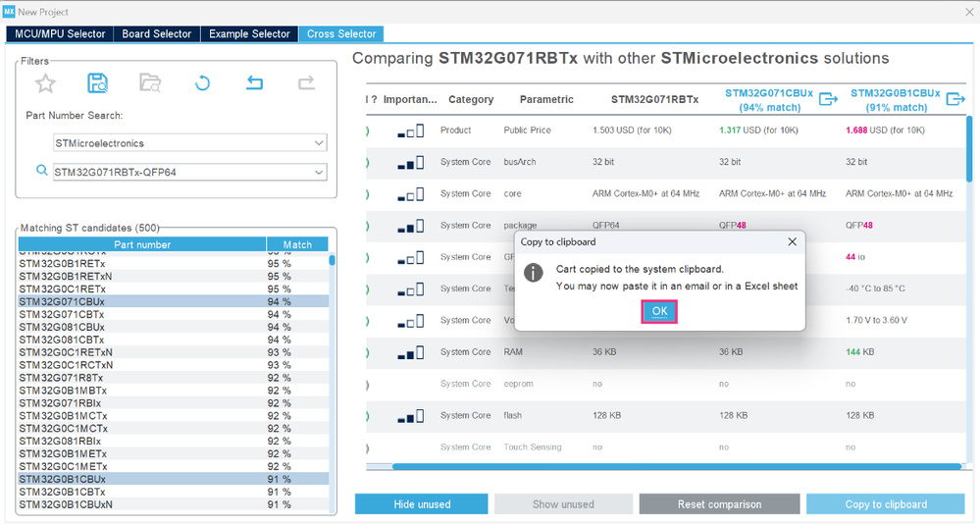This screenshot has width=980, height=525.
Task: Click the Hide unused button
Action: click(422, 503)
